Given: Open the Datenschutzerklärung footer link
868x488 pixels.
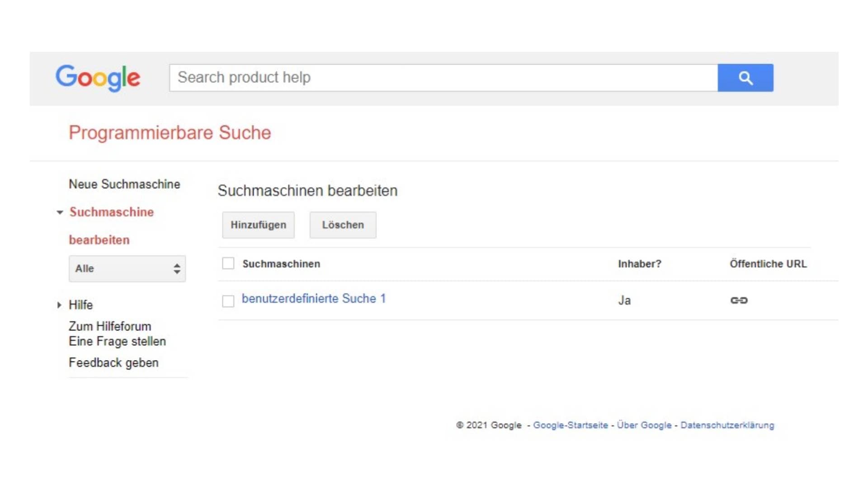Looking at the screenshot, I should [727, 425].
